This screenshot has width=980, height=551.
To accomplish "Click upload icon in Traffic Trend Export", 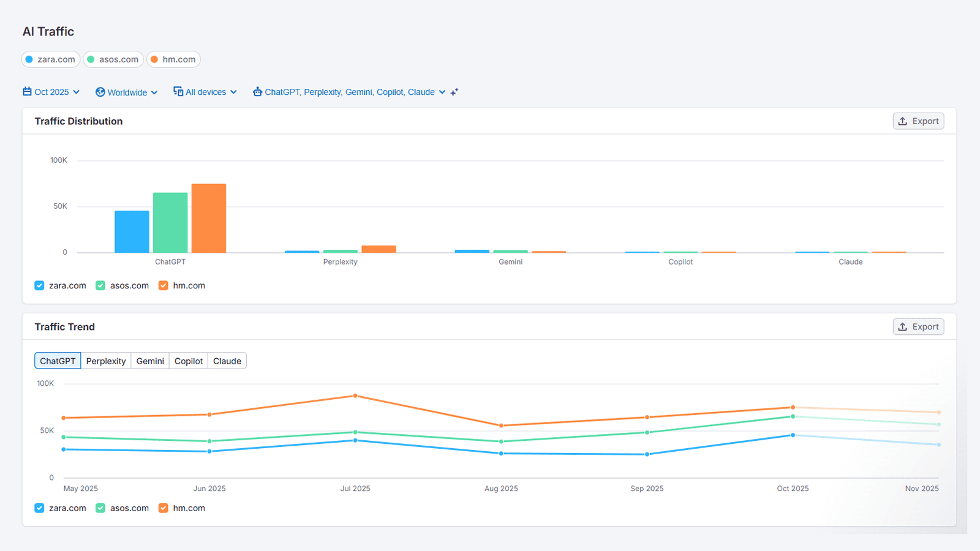I will pos(903,327).
